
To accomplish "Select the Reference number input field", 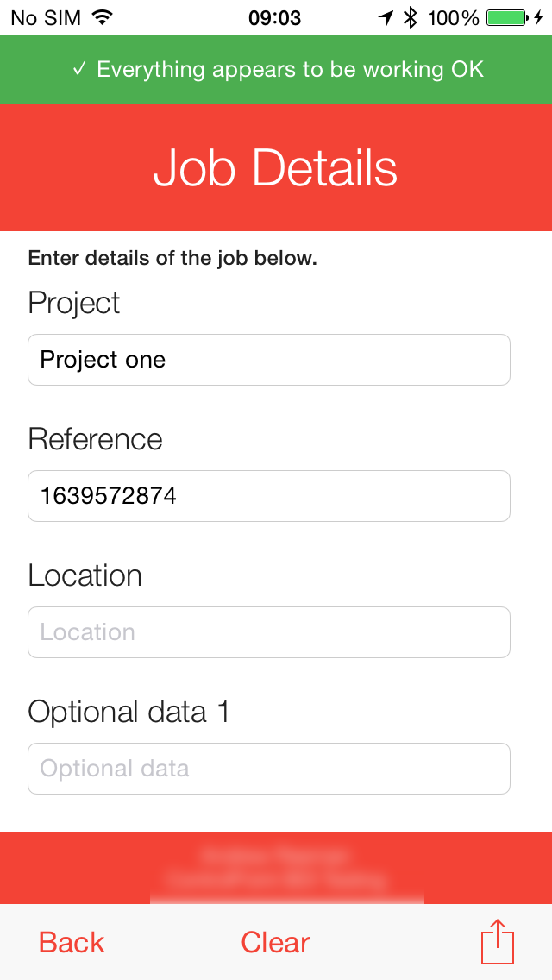I will pyautogui.click(x=269, y=496).
